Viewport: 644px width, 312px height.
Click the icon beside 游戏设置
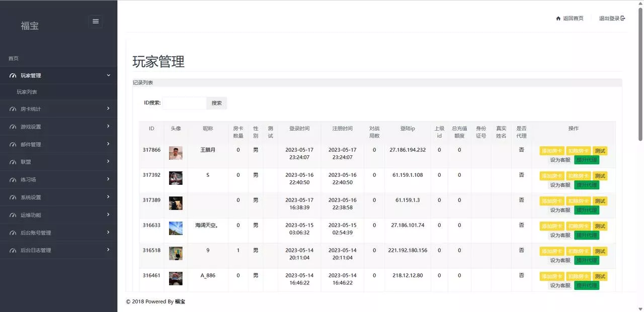click(x=13, y=127)
